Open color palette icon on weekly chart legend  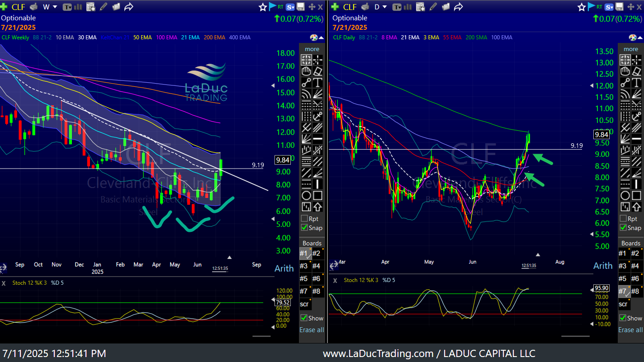pos(314,38)
